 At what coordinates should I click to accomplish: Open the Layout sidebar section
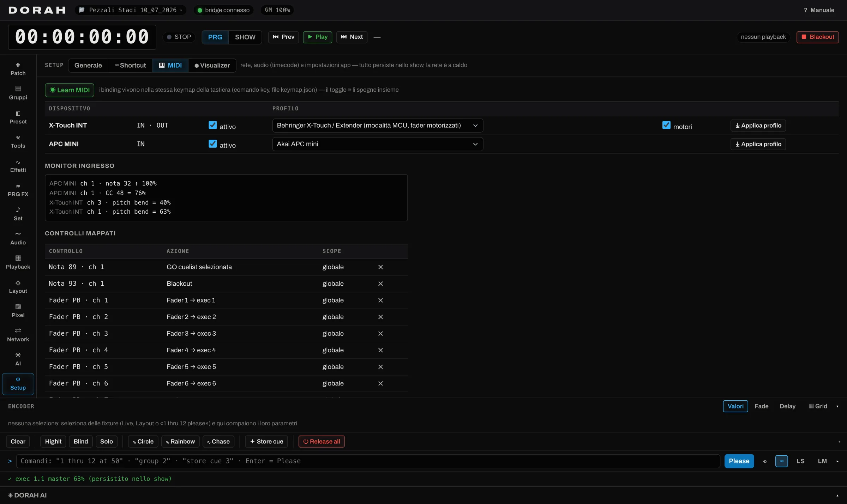(18, 287)
